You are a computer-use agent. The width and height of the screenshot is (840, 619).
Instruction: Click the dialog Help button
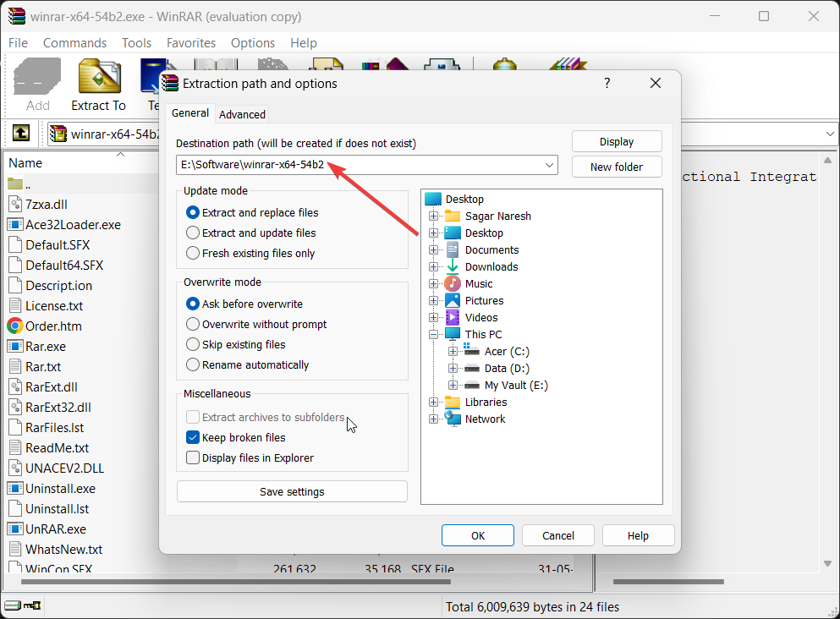click(638, 535)
